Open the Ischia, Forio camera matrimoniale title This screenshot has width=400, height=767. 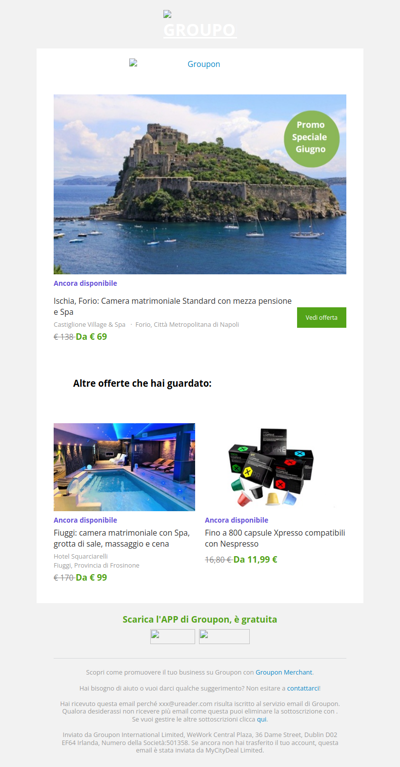tap(173, 306)
